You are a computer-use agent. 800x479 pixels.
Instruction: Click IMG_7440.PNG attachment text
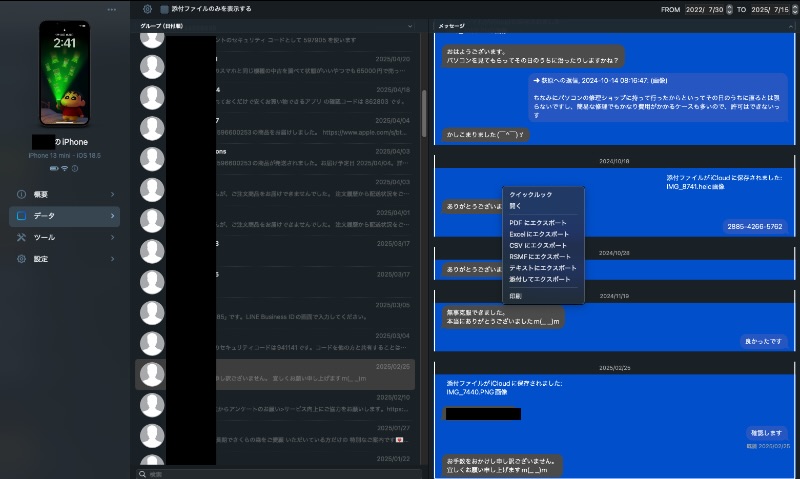coord(477,392)
